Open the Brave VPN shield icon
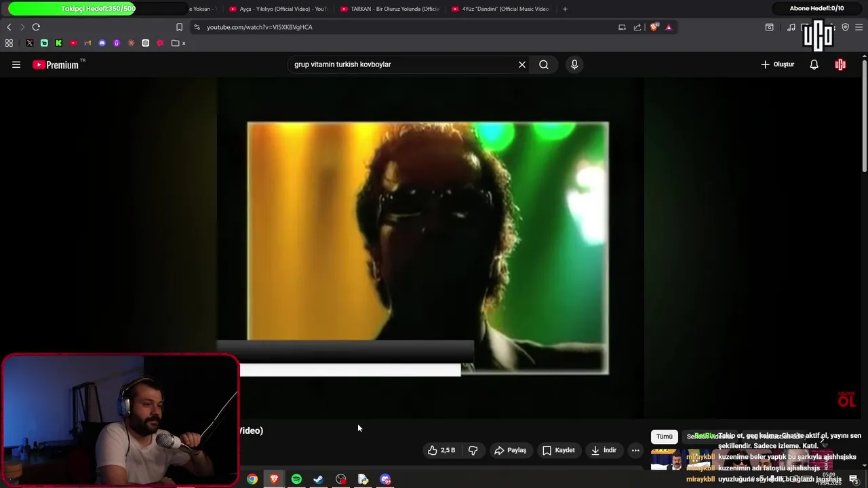The height and width of the screenshot is (488, 868). pyautogui.click(x=846, y=27)
